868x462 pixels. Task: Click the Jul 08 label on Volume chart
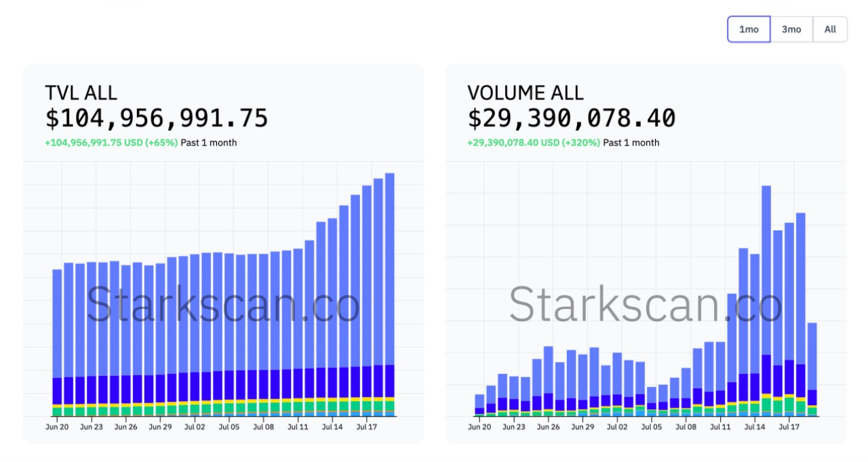(686, 427)
